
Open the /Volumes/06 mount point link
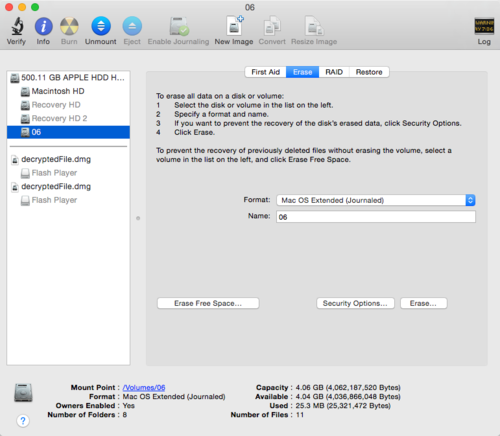point(144,388)
